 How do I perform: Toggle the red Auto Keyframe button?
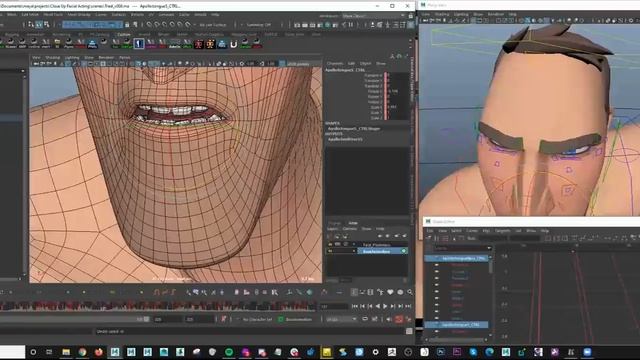[x=399, y=319]
